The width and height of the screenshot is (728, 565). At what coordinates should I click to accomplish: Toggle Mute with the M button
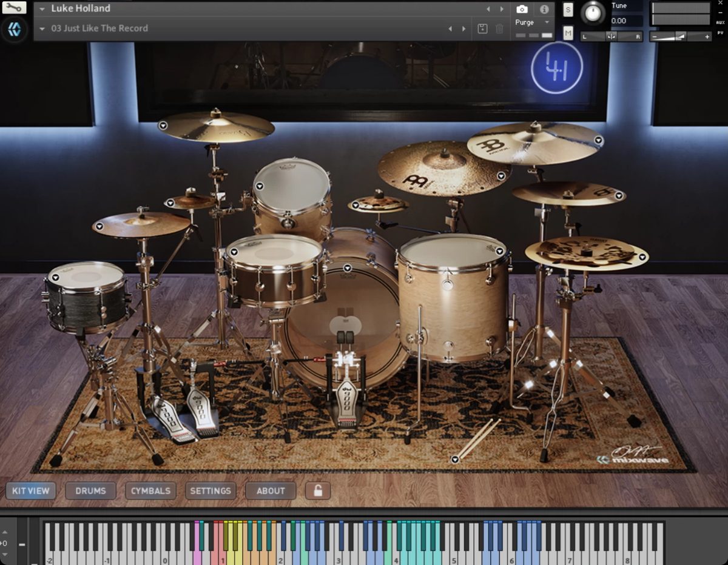tap(568, 33)
